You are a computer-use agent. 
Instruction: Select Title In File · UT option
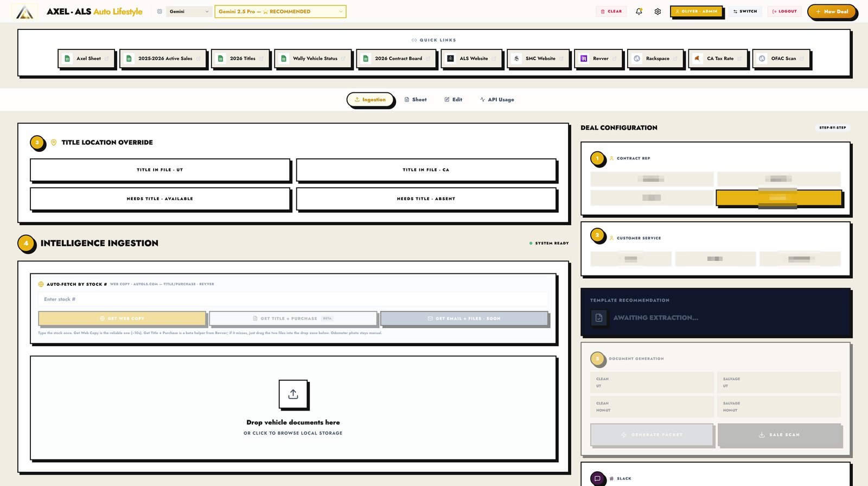(160, 170)
